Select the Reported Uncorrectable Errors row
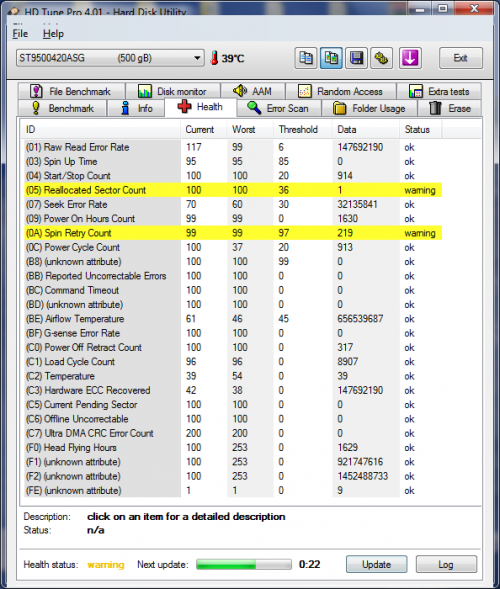The width and height of the screenshot is (500, 589). pos(233,276)
